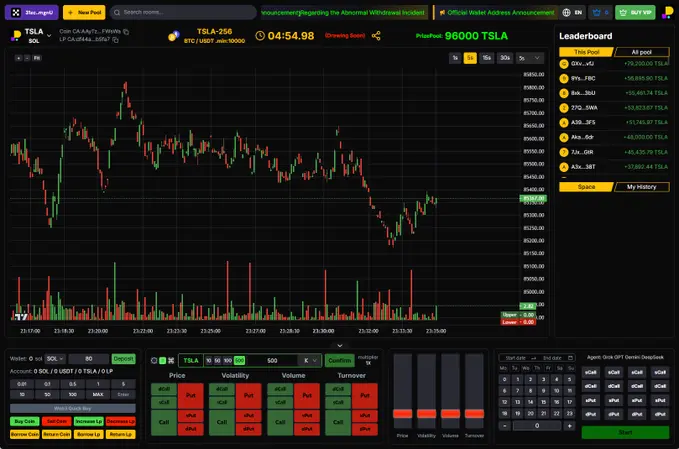This screenshot has width=679, height=449.
Task: Click the green Deposit button
Action: tap(123, 359)
